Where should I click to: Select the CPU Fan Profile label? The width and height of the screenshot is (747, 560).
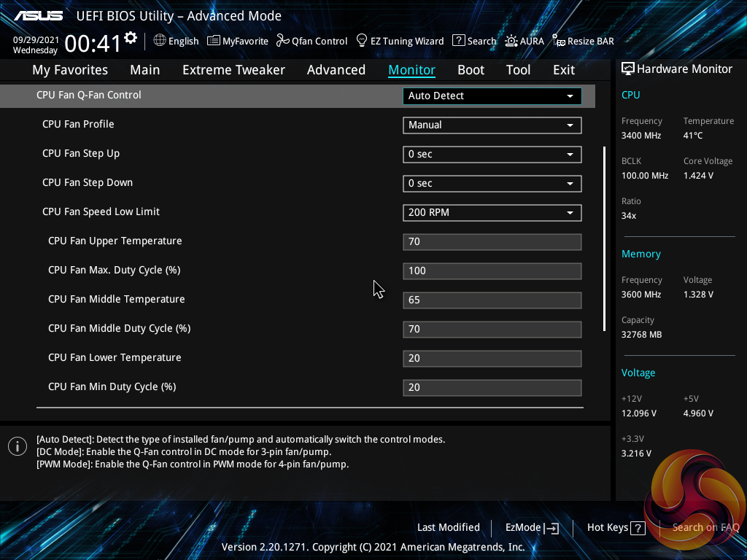coord(78,124)
